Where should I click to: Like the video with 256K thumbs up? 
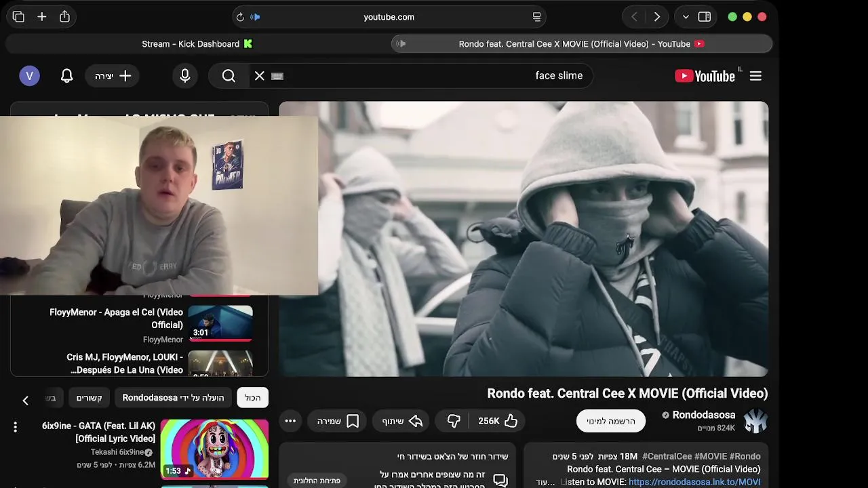pyautogui.click(x=498, y=421)
